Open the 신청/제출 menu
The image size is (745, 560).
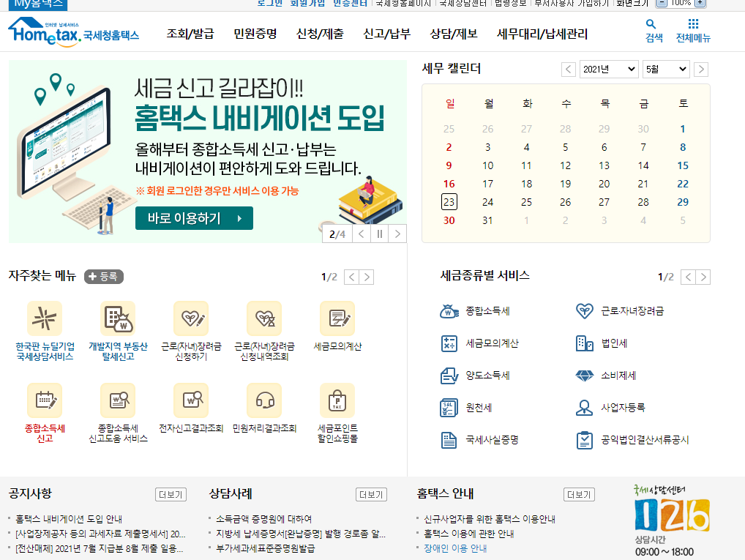point(320,34)
